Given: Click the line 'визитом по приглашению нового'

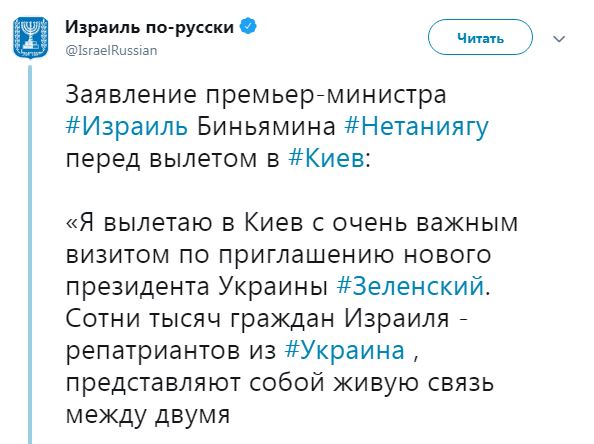Looking at the screenshot, I should click(x=278, y=255).
